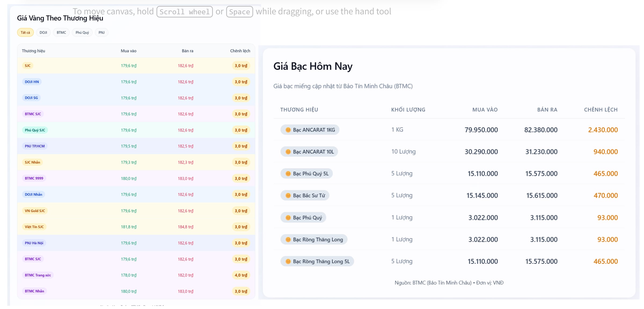Screen dimensions: 644x309
Task: Click the Việt Tín SJC brand badge
Action: 34,227
